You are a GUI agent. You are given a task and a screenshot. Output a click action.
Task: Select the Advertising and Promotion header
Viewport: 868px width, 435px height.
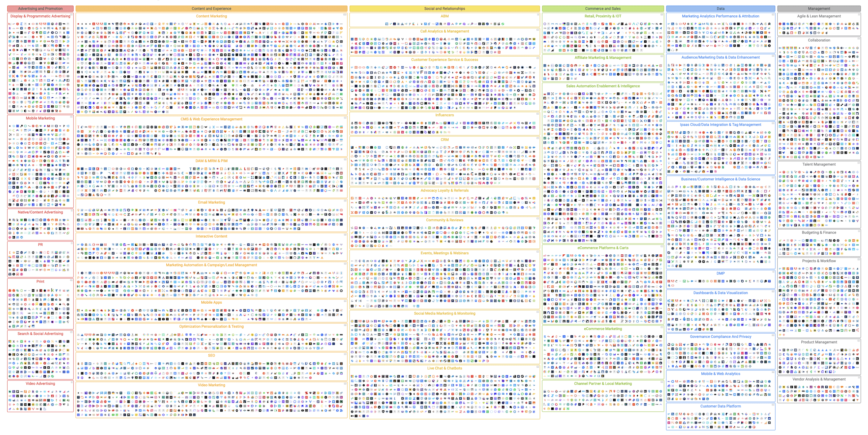click(40, 8)
